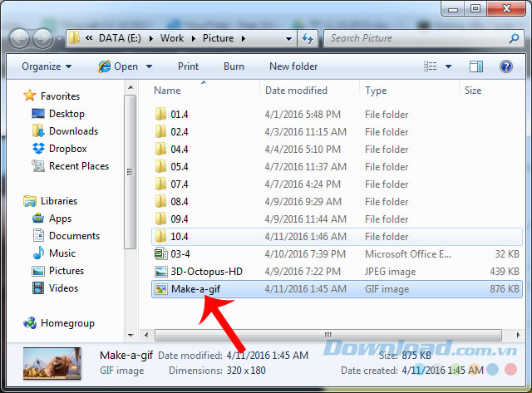
Task: Expand the Open button dropdown arrow
Action: tap(149, 66)
